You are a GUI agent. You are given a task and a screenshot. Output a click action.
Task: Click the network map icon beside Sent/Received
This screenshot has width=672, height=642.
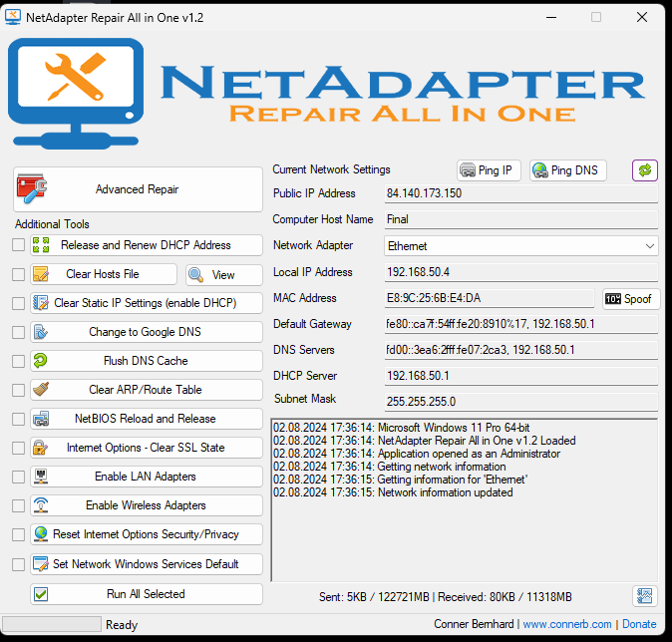click(644, 596)
